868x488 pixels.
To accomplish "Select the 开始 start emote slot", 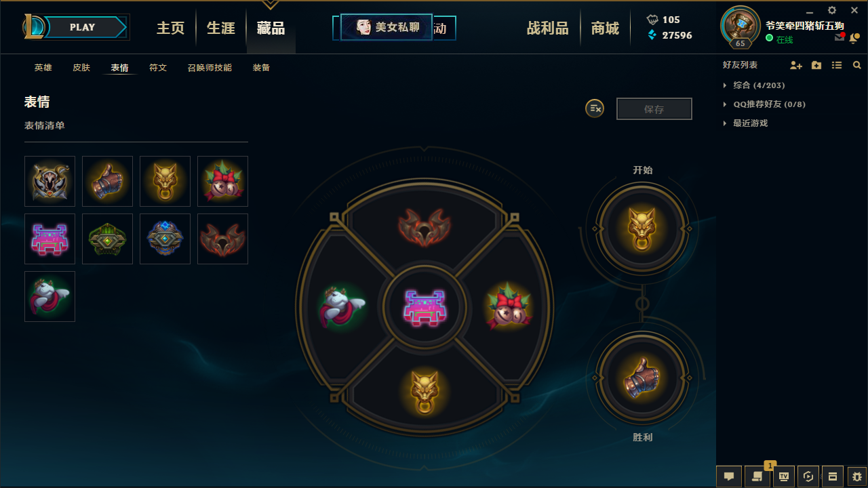I will (642, 226).
